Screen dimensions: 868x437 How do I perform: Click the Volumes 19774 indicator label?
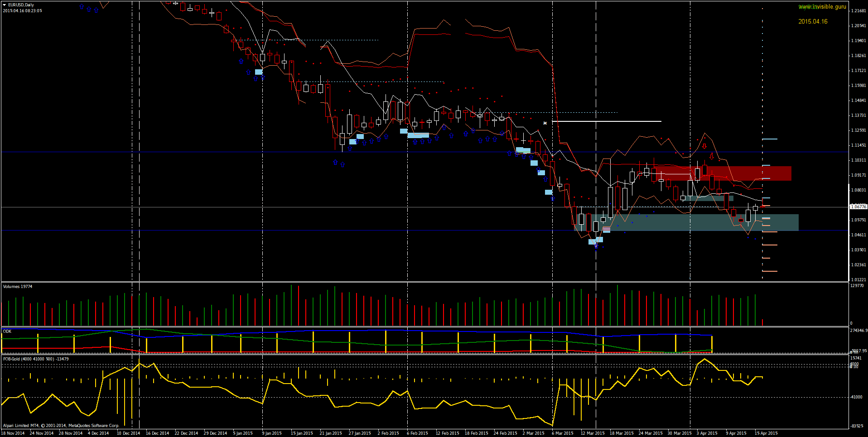(x=18, y=286)
